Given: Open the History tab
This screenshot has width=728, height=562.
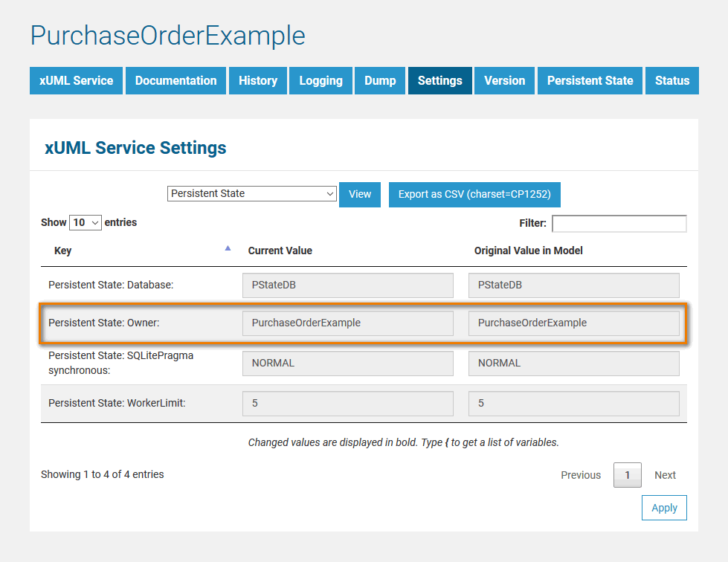Looking at the screenshot, I should coord(257,80).
